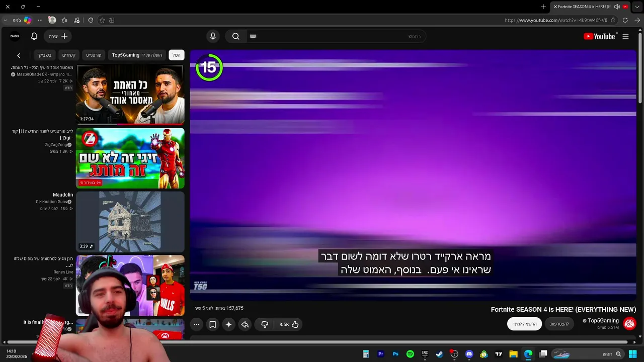Open the taskbar calculator app
Screen dimensions: 644x362
tap(366, 354)
